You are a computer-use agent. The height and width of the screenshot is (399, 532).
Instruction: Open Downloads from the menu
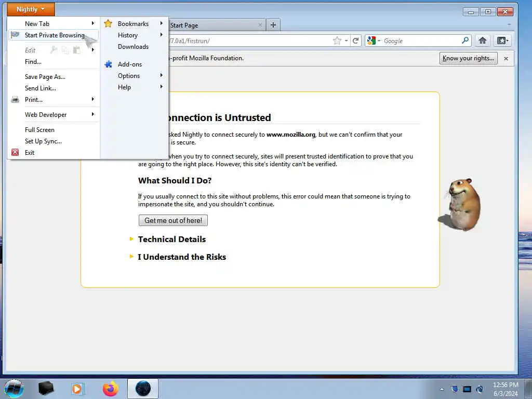tap(133, 47)
